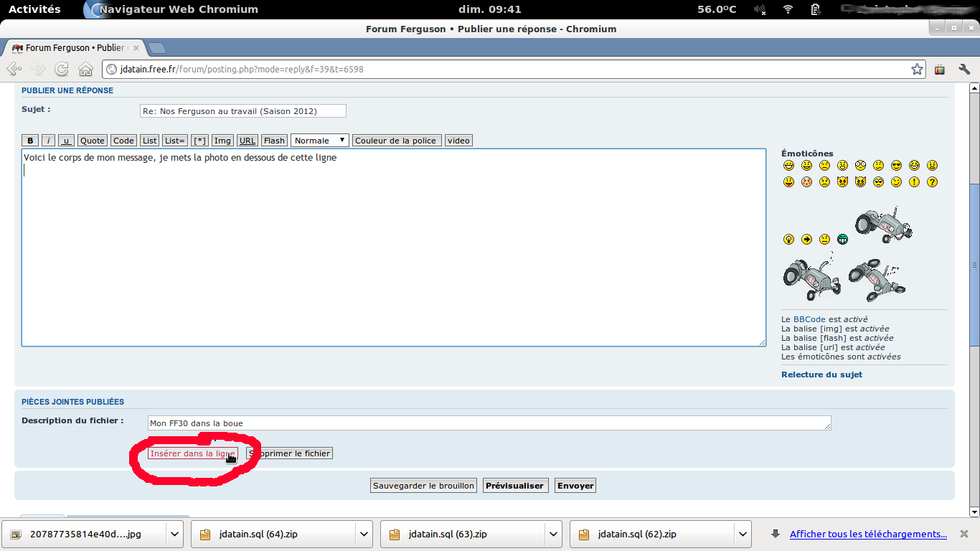Image resolution: width=980 pixels, height=551 pixels.
Task: Expand options for jdatain.sql (64).zip download
Action: pos(364,534)
